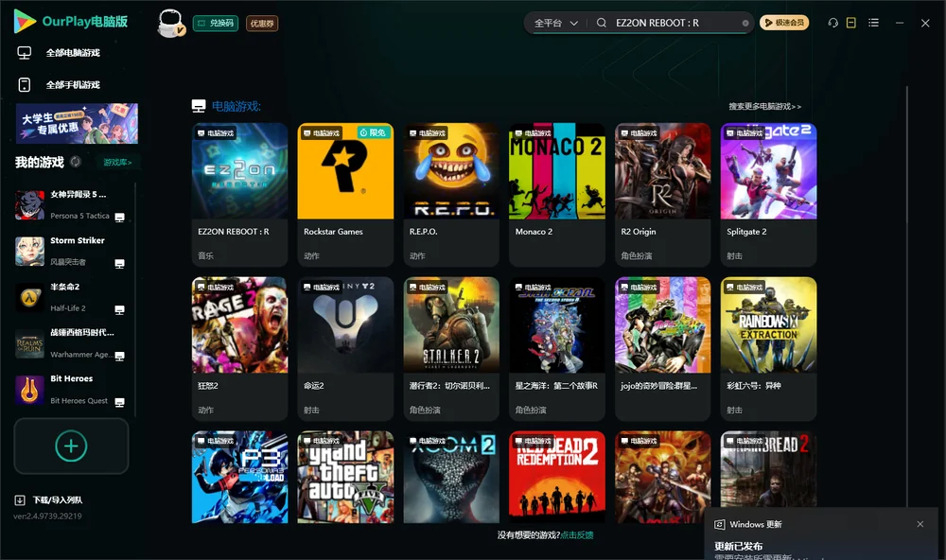The width and height of the screenshot is (946, 560).
Task: Click PC icon beside 风暴突击者
Action: 119,264
